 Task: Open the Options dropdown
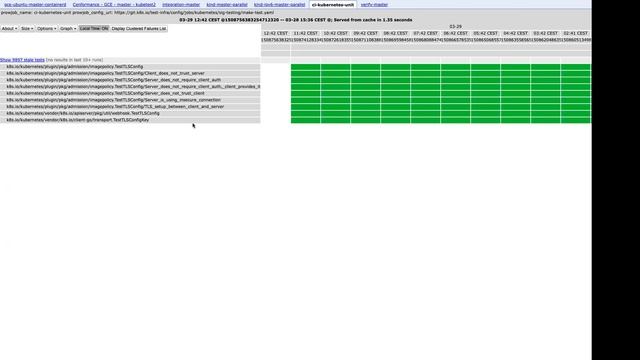tap(47, 29)
